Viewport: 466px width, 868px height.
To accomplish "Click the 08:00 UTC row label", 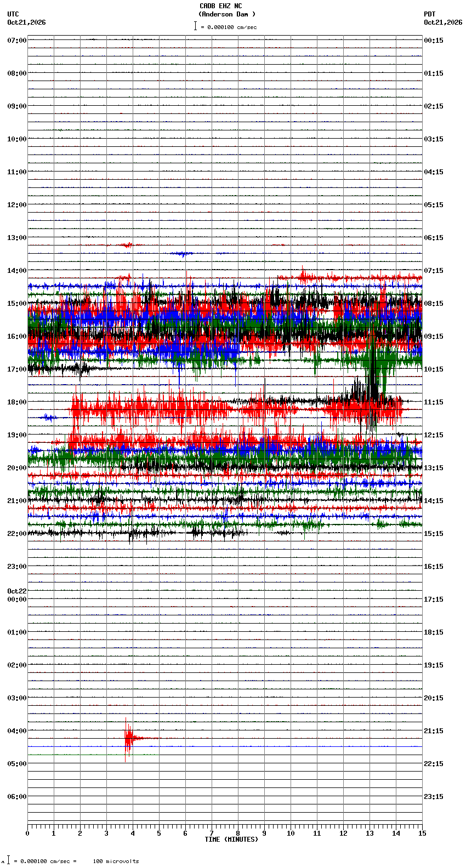I will 17,73.
